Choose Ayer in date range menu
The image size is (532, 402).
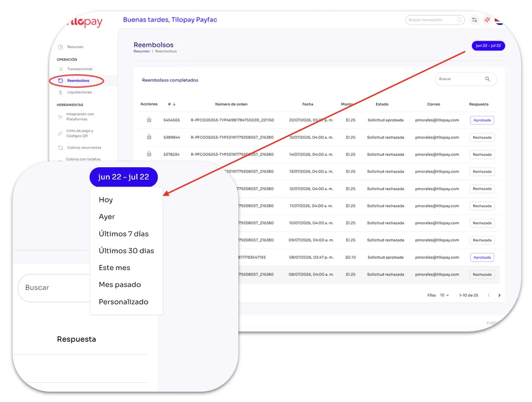click(107, 216)
